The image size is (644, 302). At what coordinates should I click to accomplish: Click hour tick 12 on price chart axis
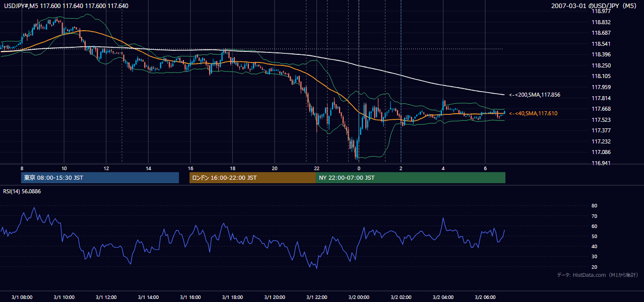(106, 168)
